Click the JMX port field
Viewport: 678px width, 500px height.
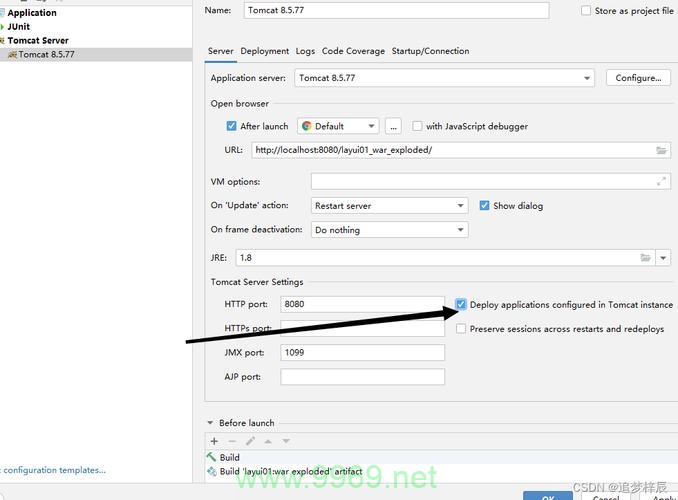[362, 353]
